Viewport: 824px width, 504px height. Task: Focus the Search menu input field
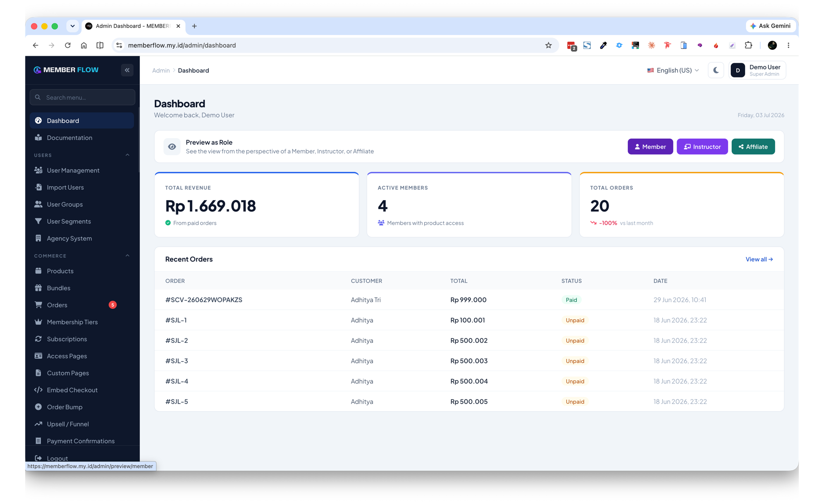tap(82, 98)
